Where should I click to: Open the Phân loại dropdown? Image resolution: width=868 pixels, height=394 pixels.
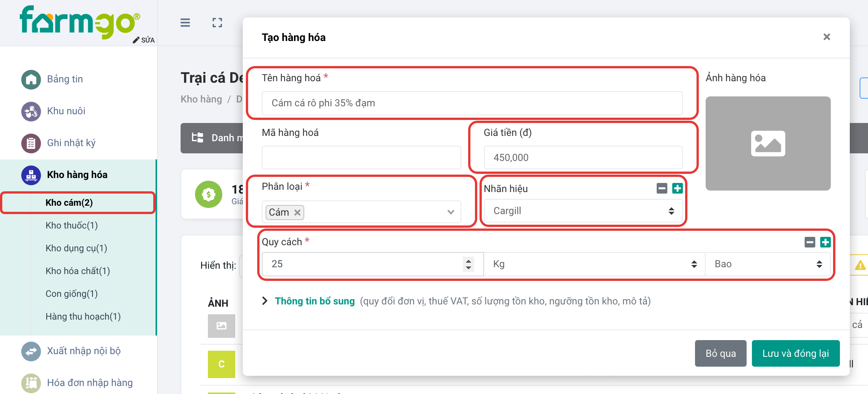tap(451, 212)
